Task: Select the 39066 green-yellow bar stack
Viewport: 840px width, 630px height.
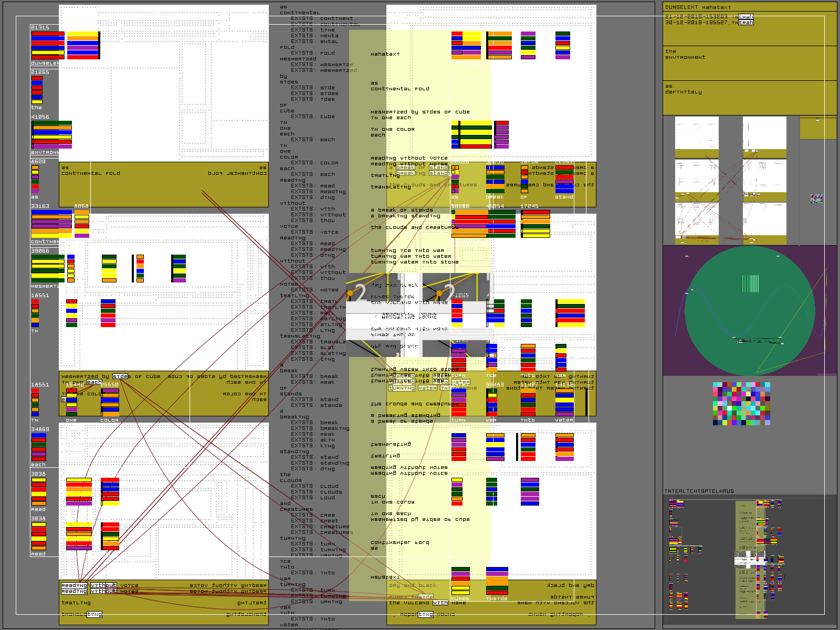Action: (48, 268)
